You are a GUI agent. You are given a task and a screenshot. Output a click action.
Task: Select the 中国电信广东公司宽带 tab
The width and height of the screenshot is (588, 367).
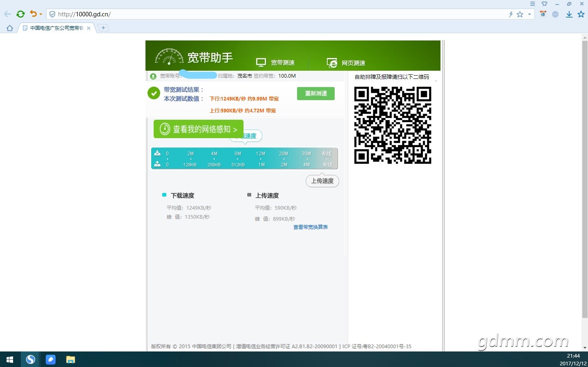[x=56, y=28]
